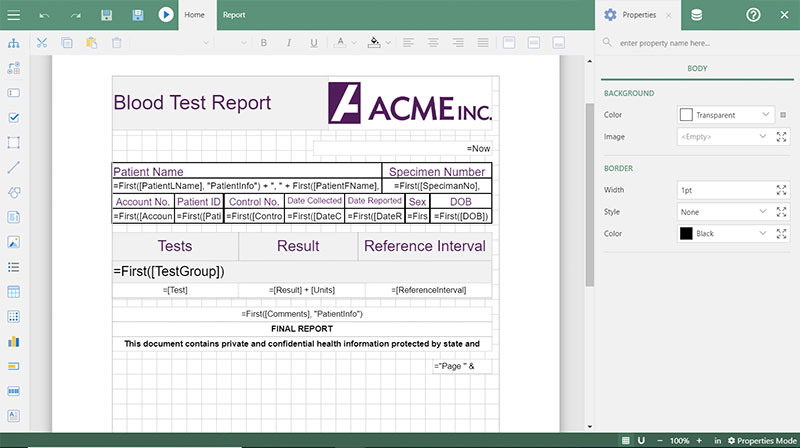
Task: Click the Undo arrow icon
Action: tap(46, 15)
